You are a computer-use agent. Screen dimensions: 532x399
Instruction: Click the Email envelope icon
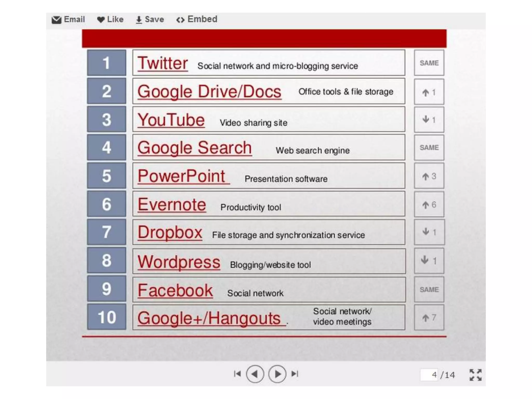pyautogui.click(x=56, y=20)
